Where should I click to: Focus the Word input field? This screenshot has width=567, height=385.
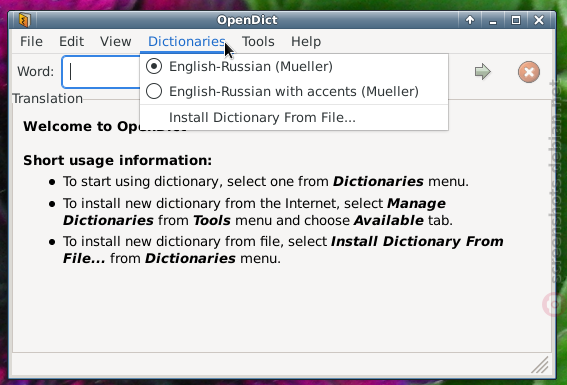101,72
